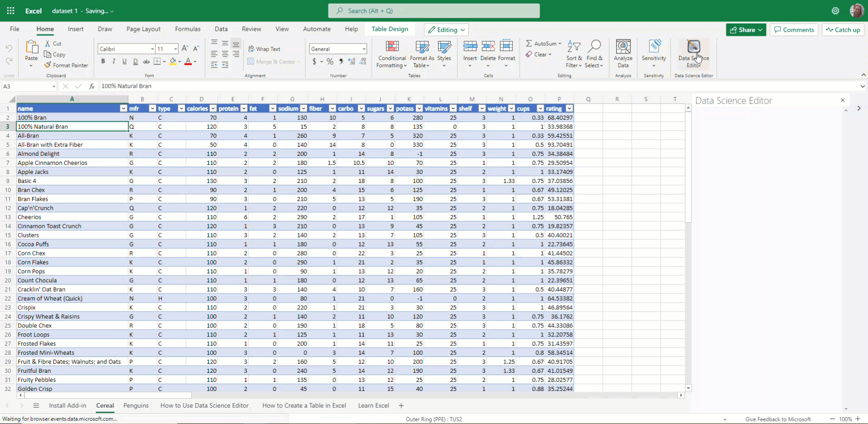Open the Penguins sheet tab
868x424 pixels.
tap(136, 405)
